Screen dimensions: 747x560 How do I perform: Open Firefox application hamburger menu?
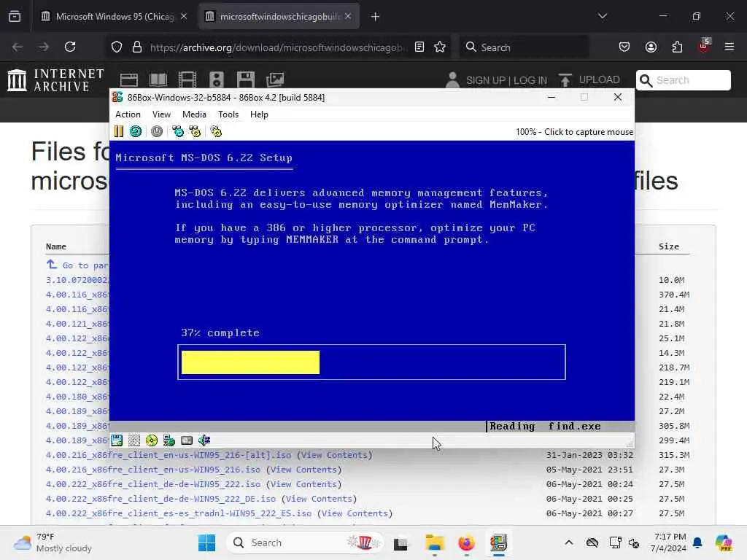(x=729, y=47)
